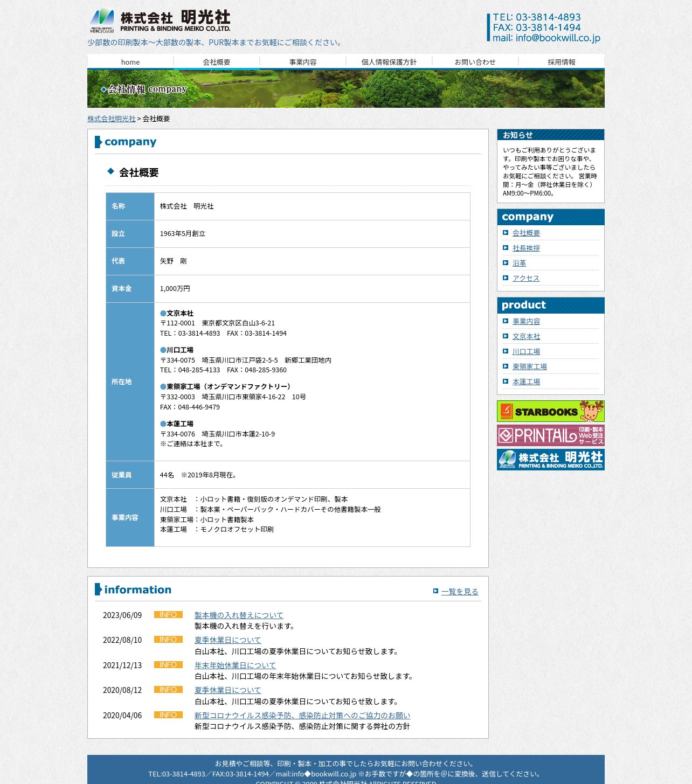The width and height of the screenshot is (692, 784).
Task: Click the アクセス sidebar link
Action: point(526,278)
